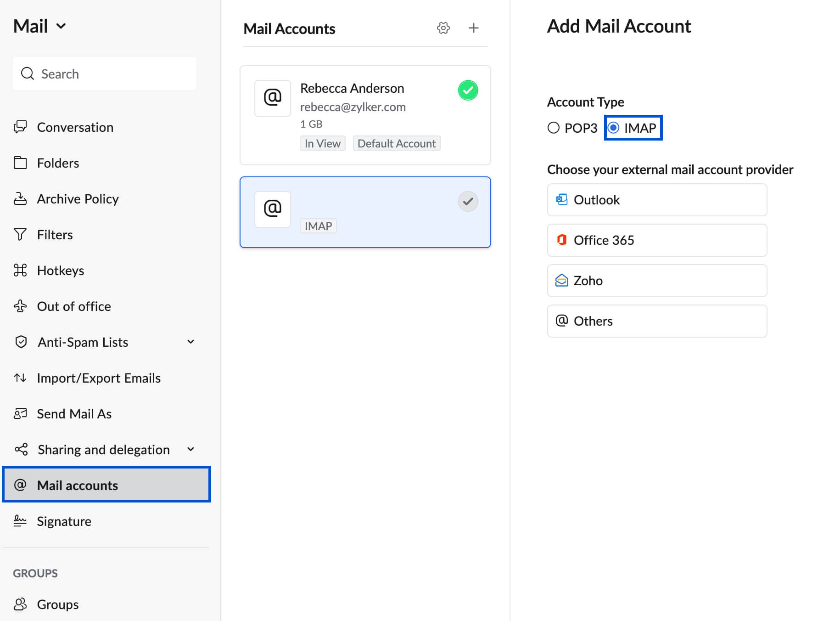Click the checkmark on the IMAP account

pyautogui.click(x=468, y=201)
